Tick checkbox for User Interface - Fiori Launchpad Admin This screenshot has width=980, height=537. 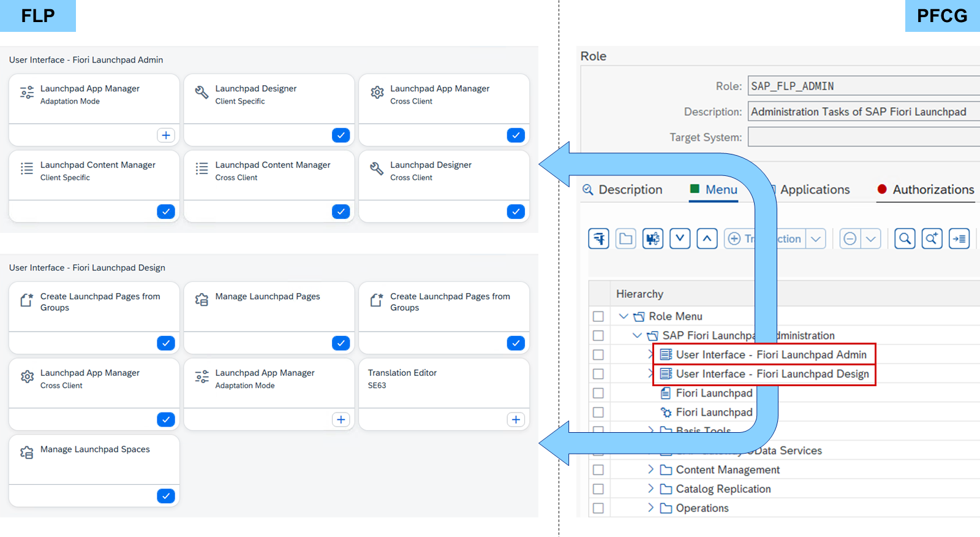point(598,355)
